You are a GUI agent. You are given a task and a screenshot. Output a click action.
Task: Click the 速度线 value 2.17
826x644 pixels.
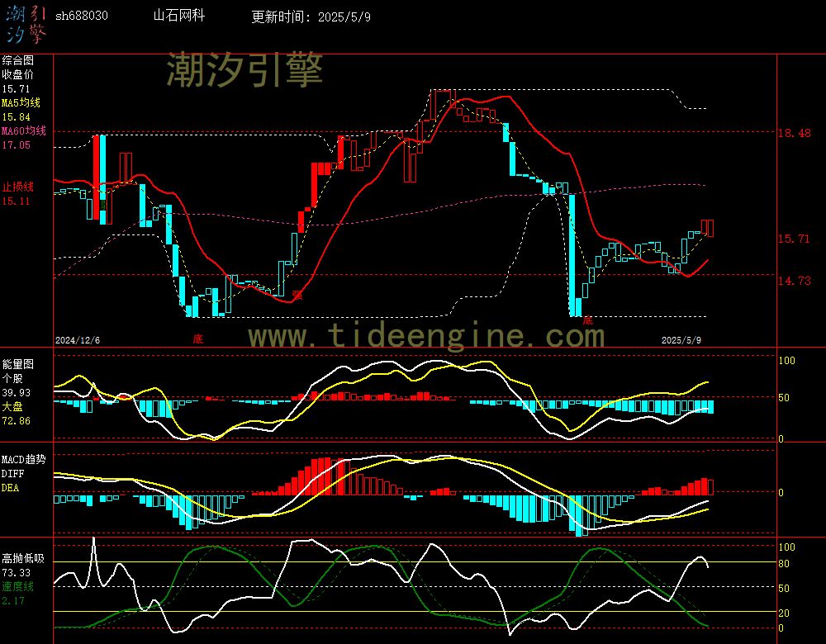12,600
